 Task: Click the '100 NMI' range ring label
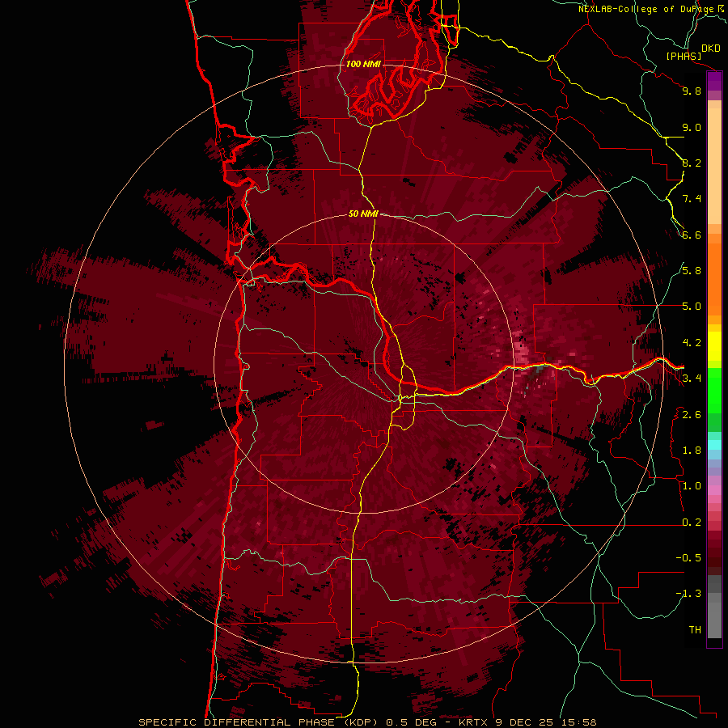[x=362, y=64]
